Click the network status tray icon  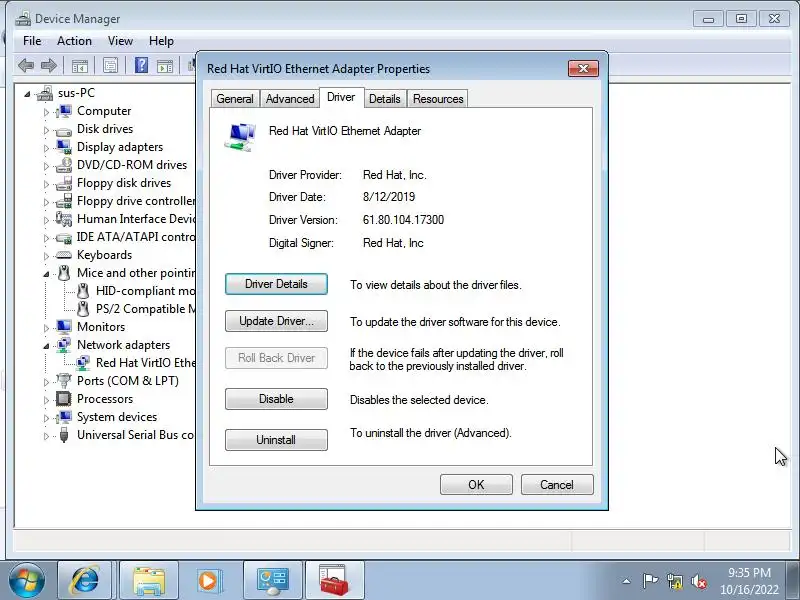pyautogui.click(x=674, y=581)
